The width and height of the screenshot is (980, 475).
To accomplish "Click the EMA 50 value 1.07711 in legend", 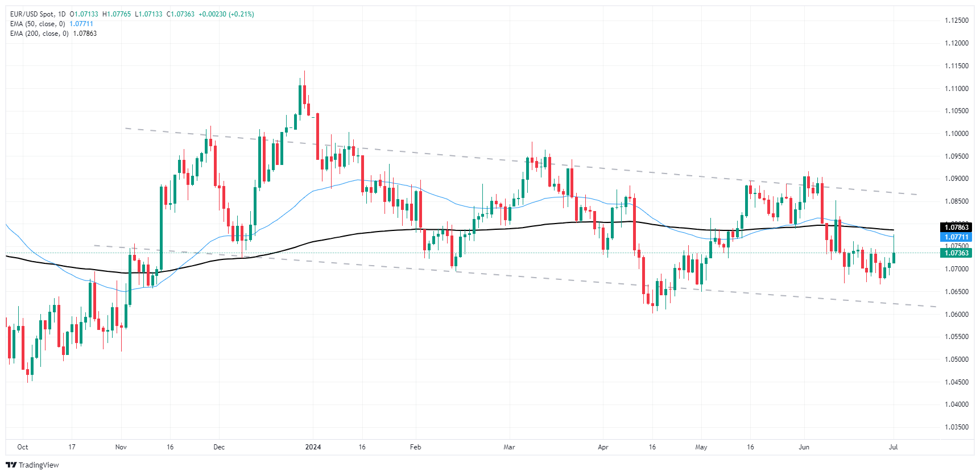I will click(81, 24).
